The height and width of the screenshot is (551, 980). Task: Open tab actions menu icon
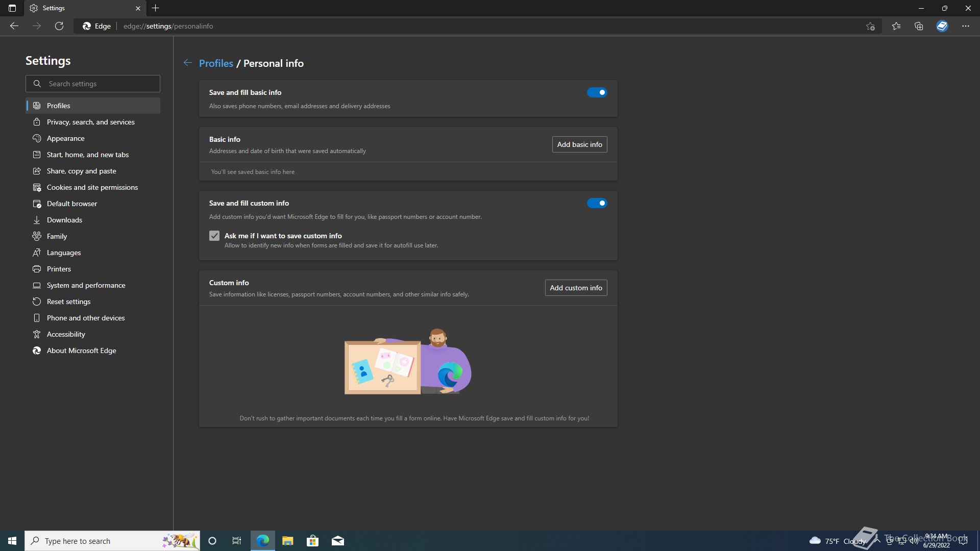[12, 8]
